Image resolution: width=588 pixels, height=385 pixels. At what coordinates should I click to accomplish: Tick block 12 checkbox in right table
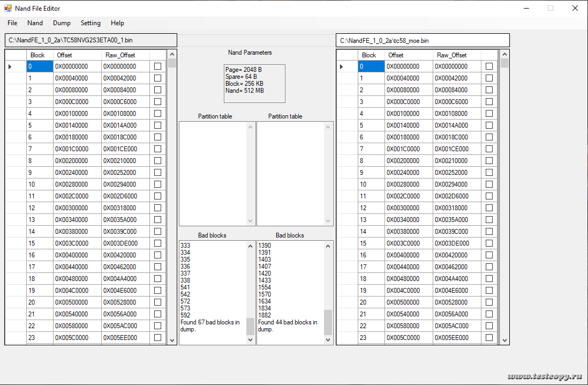[x=489, y=208]
